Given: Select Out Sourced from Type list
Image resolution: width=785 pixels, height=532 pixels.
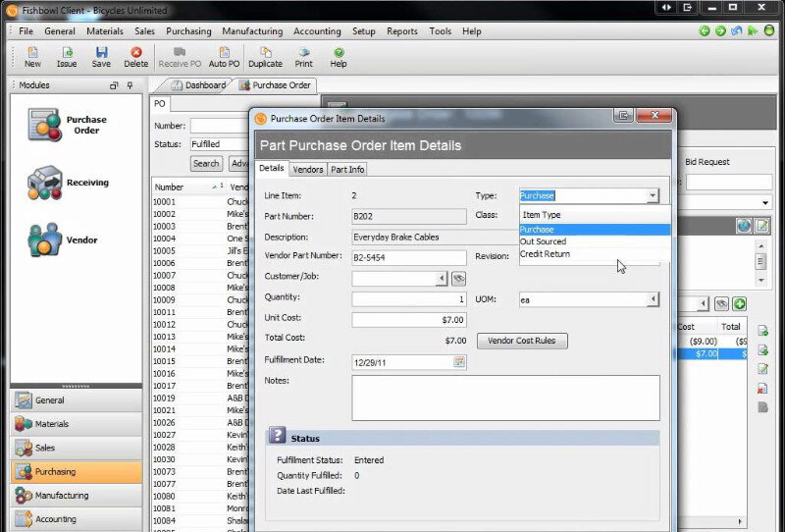Looking at the screenshot, I should (544, 241).
